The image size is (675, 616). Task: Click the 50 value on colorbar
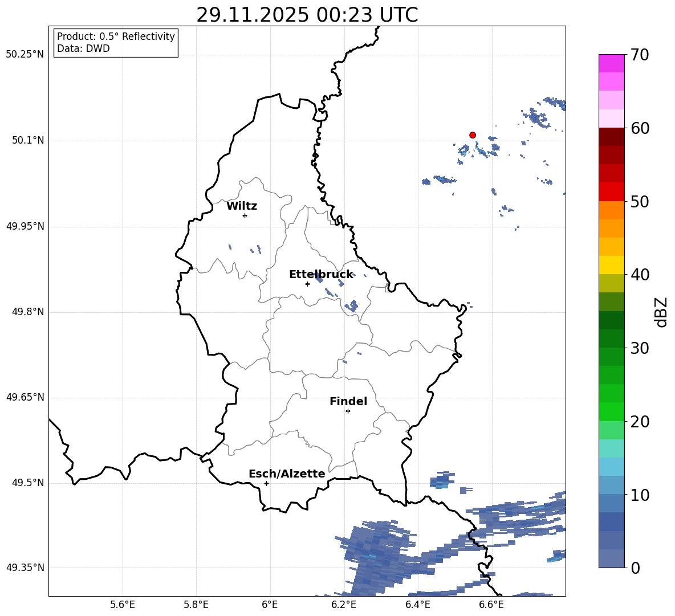pos(640,201)
